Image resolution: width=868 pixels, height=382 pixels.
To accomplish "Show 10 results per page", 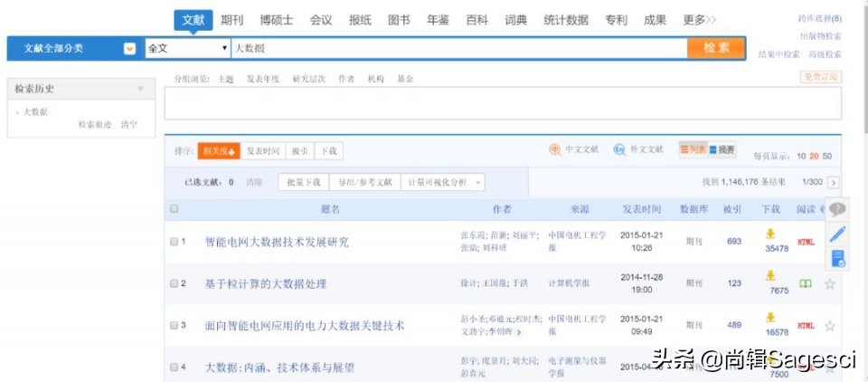I will (x=801, y=157).
